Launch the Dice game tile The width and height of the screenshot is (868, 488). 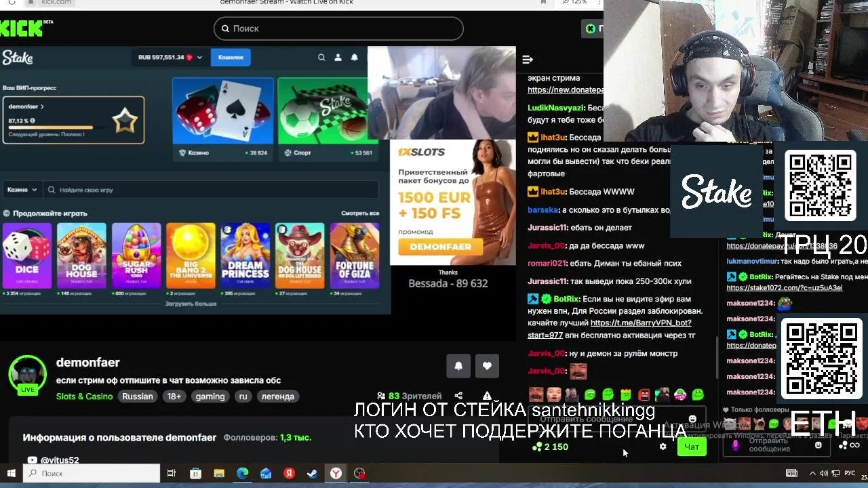point(27,256)
